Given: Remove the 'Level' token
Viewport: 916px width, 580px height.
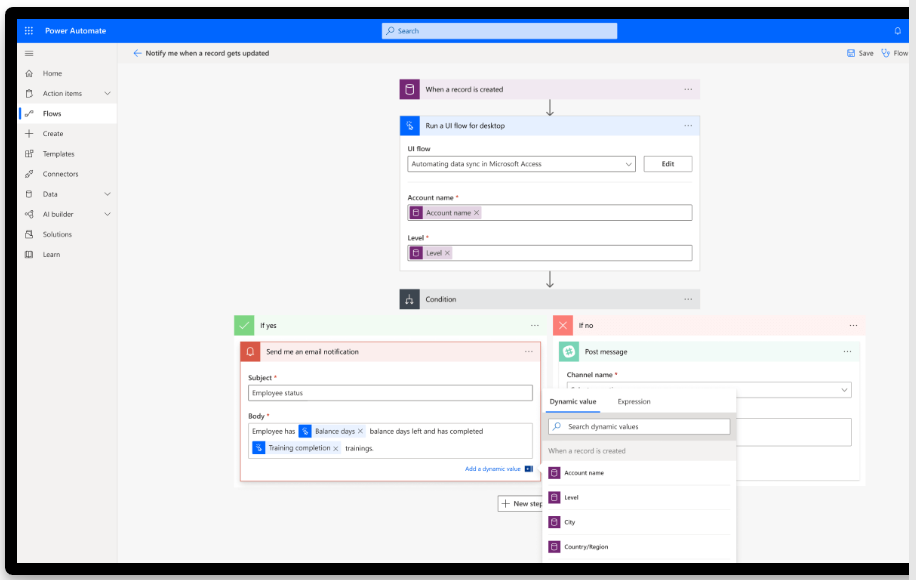Looking at the screenshot, I should pos(447,253).
